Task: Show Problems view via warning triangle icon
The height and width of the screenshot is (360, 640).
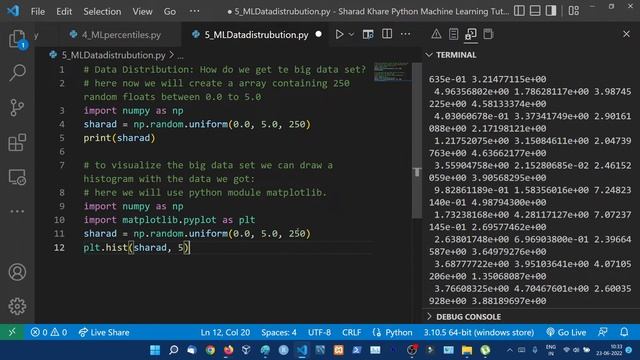Action: pos(436,34)
